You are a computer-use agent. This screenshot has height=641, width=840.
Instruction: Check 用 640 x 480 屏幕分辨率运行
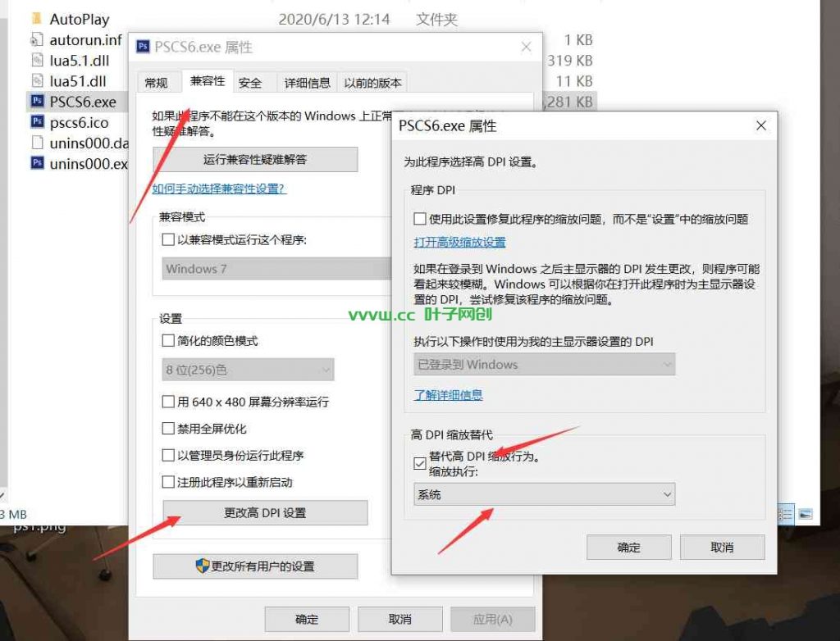tap(168, 402)
